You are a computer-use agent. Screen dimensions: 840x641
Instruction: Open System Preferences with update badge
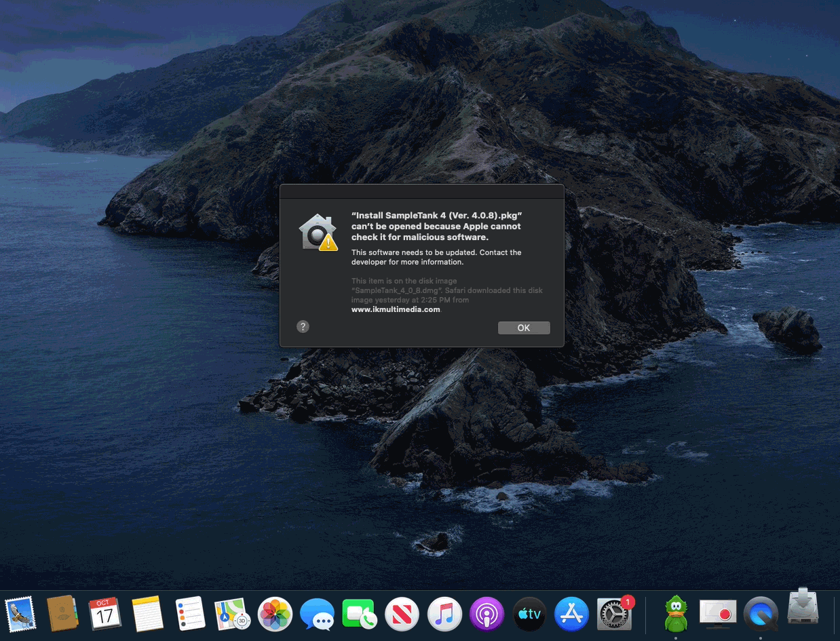click(614, 615)
